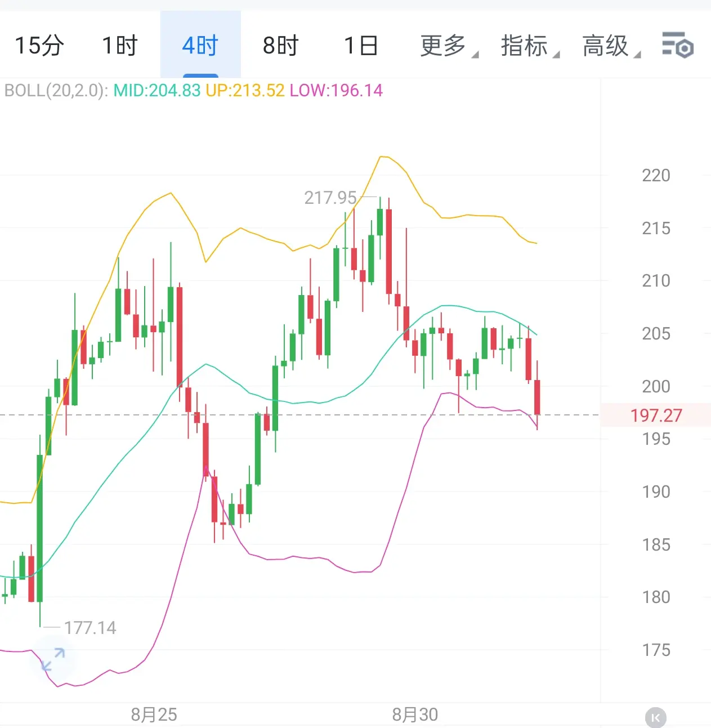This screenshot has height=728, width=711.
Task: Switch to the 15分 timeframe tab
Action: tap(39, 46)
